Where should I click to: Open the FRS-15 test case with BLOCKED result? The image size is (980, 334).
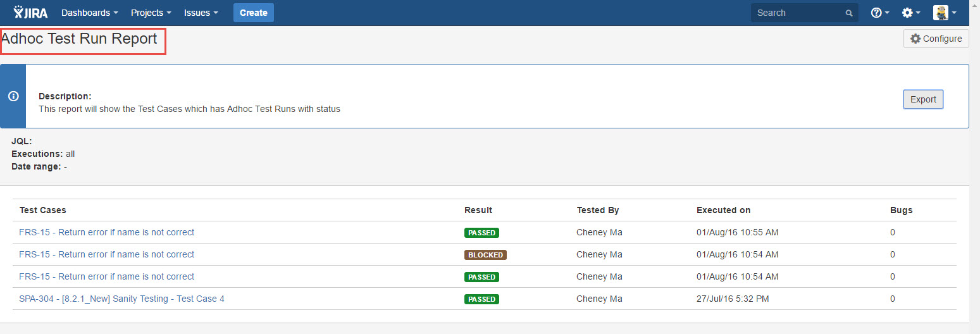click(106, 254)
